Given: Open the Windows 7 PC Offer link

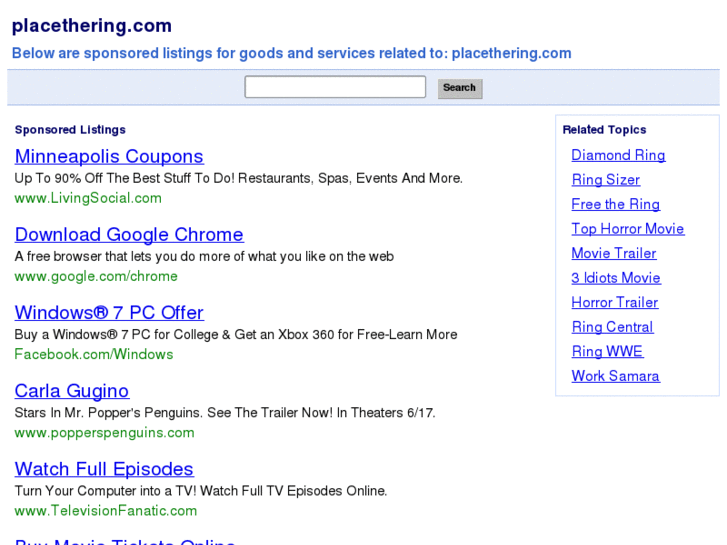Looking at the screenshot, I should (x=109, y=313).
